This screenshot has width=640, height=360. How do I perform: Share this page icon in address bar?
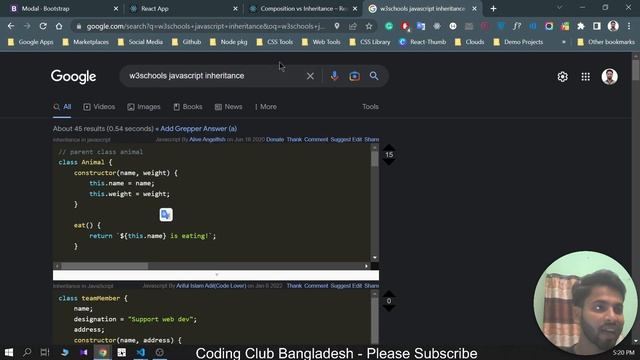pyautogui.click(x=353, y=26)
